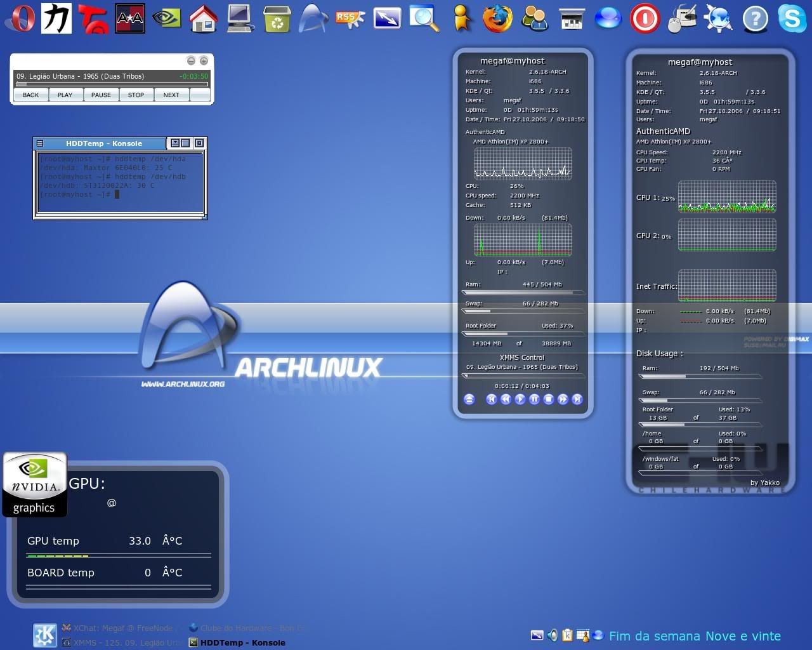812x650 pixels.
Task: Click the system tray icon right of Klipper
Action: tap(582, 635)
